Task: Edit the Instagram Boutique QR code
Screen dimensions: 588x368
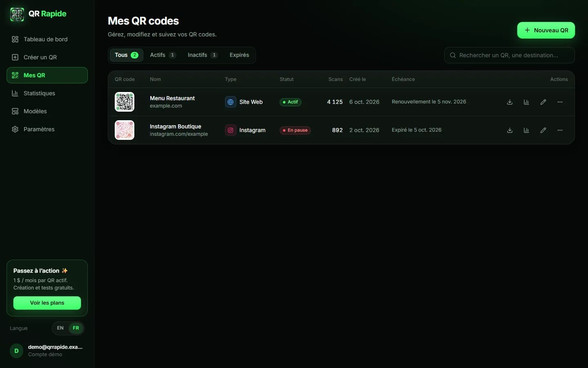Action: coord(543,130)
